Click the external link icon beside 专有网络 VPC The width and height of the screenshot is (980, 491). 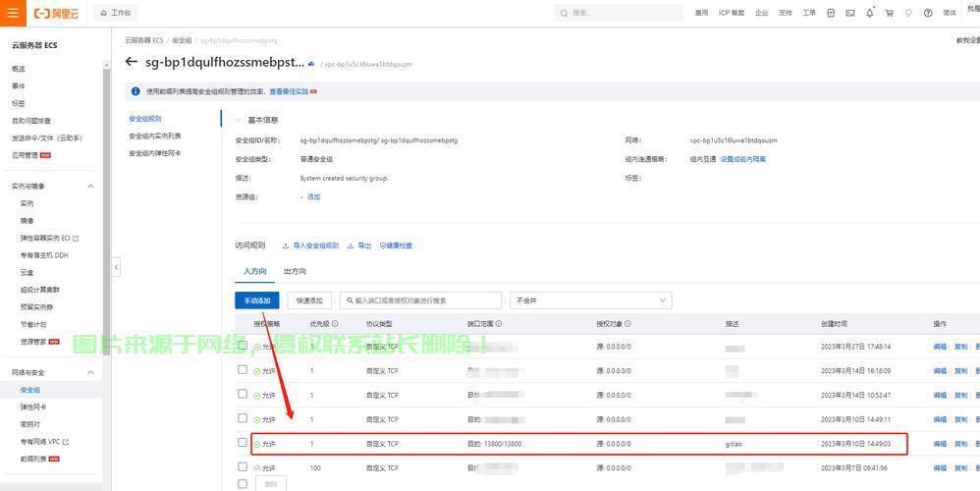tap(66, 442)
